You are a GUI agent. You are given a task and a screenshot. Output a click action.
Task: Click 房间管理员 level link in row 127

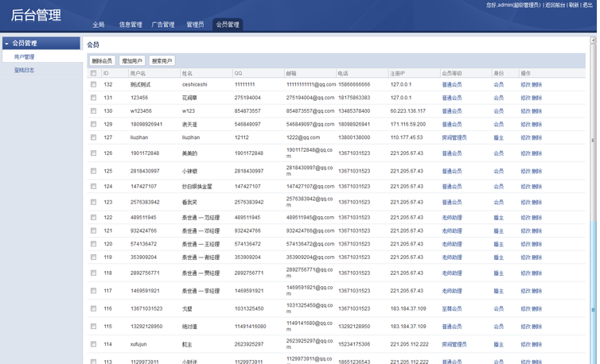[454, 137]
